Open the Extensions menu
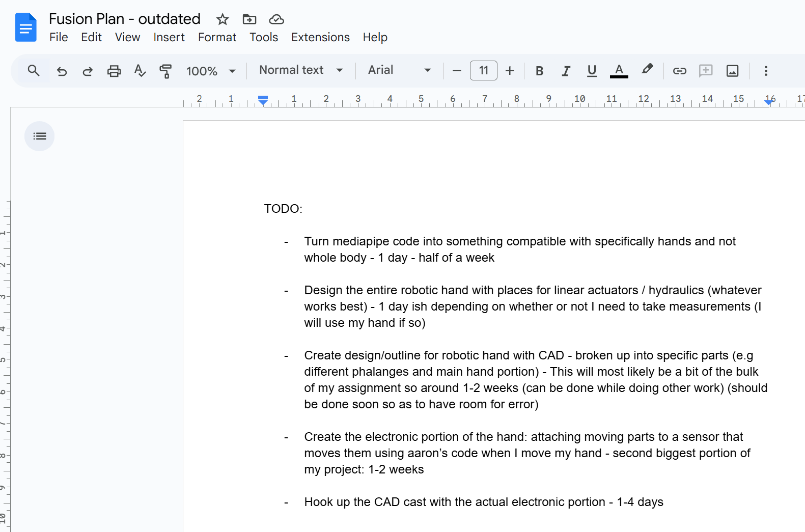The width and height of the screenshot is (805, 532). [x=320, y=37]
